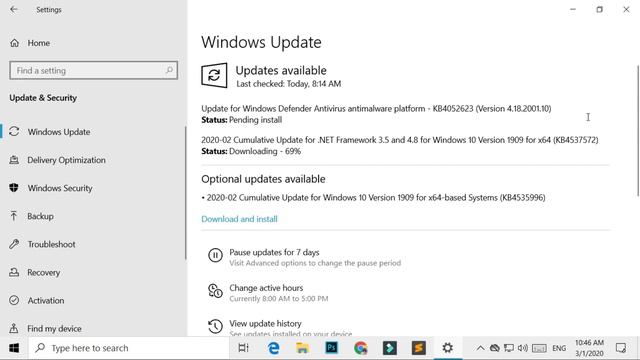This screenshot has height=360, width=640.
Task: Click the OneDrive cloud tray icon
Action: (495, 348)
